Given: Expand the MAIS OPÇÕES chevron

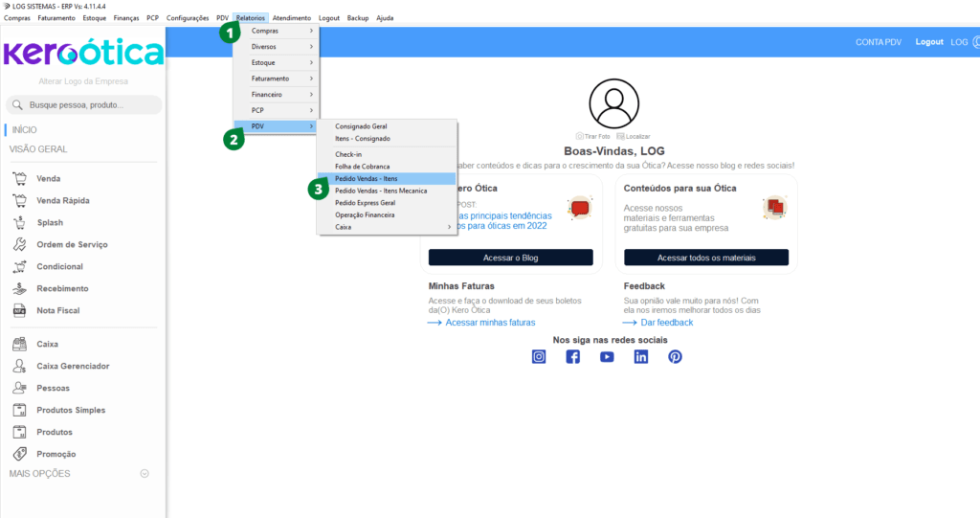Looking at the screenshot, I should [145, 474].
